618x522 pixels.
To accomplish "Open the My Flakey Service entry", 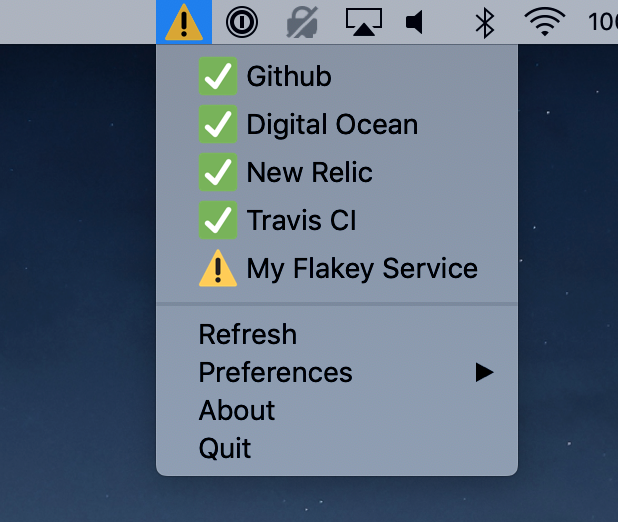I will click(337, 268).
